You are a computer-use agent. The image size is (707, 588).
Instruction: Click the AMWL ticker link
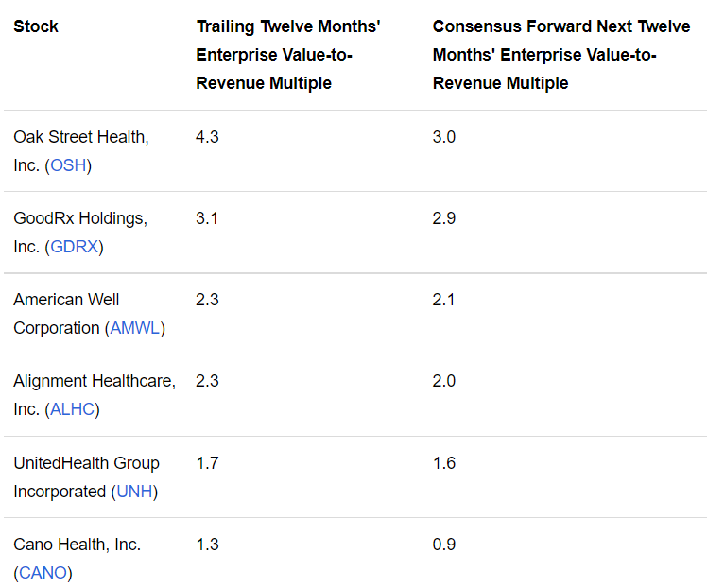(137, 328)
